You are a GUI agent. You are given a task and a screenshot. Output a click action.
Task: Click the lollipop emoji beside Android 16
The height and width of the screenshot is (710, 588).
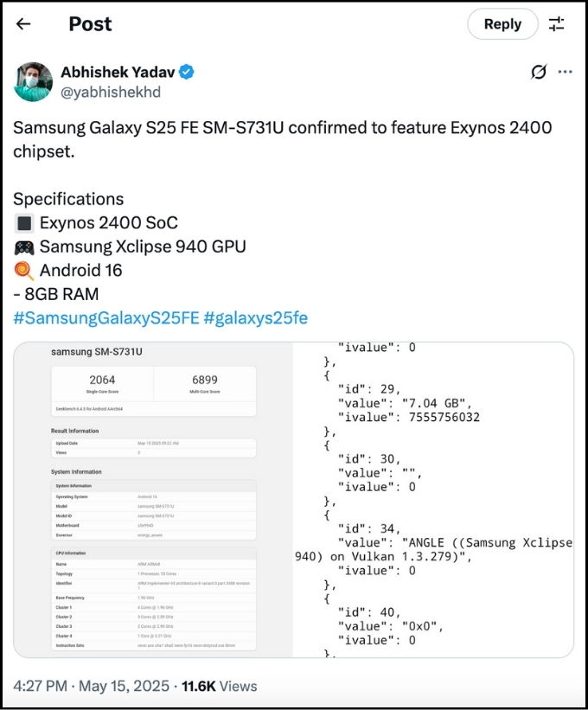click(x=24, y=271)
